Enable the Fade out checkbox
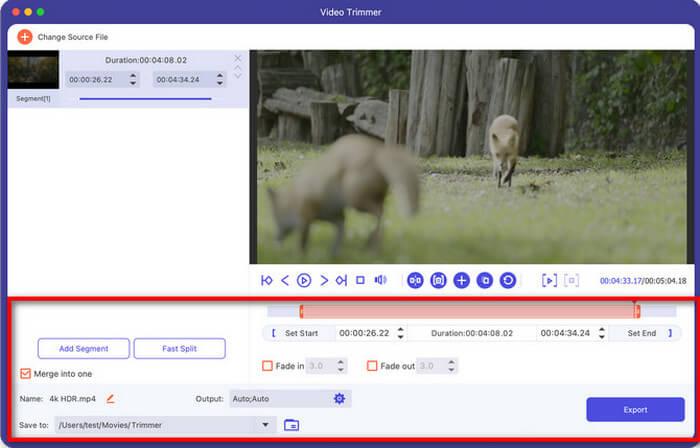 pyautogui.click(x=372, y=366)
